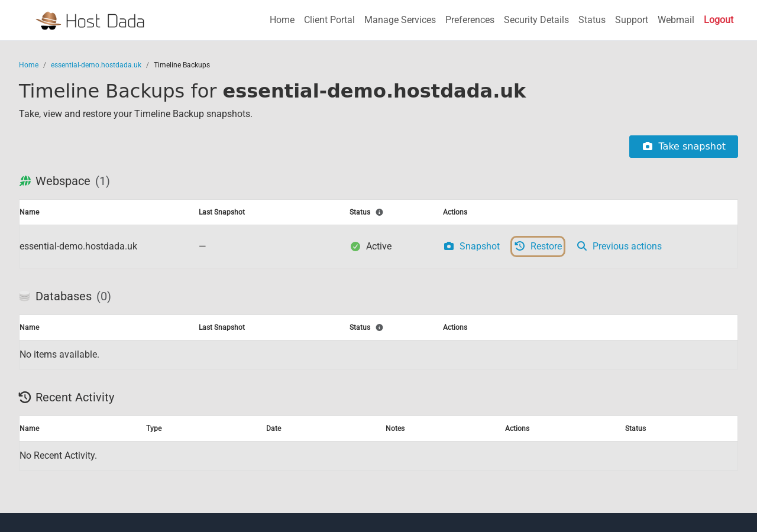This screenshot has height=532, width=757.
Task: Click the Home breadcrumb link
Action: click(28, 65)
